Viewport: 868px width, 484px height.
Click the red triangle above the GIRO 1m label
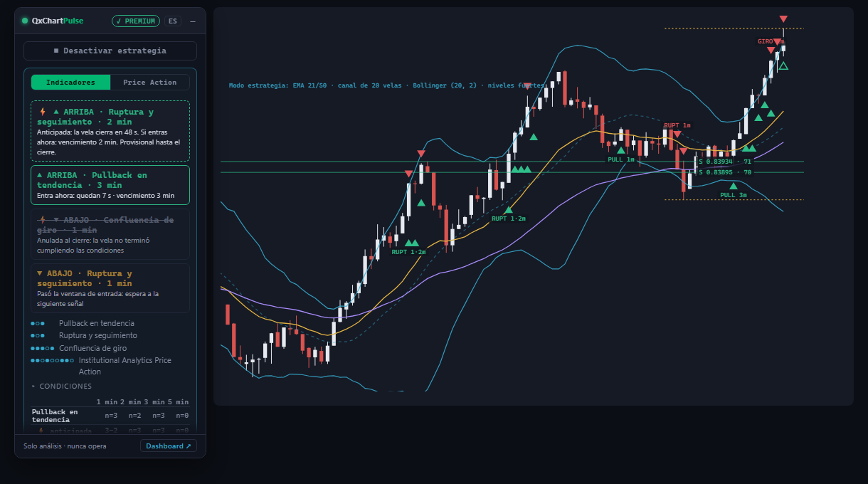pyautogui.click(x=783, y=19)
